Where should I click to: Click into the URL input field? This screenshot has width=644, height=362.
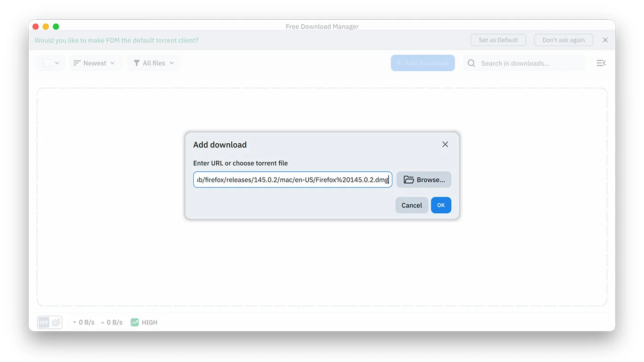coord(293,180)
